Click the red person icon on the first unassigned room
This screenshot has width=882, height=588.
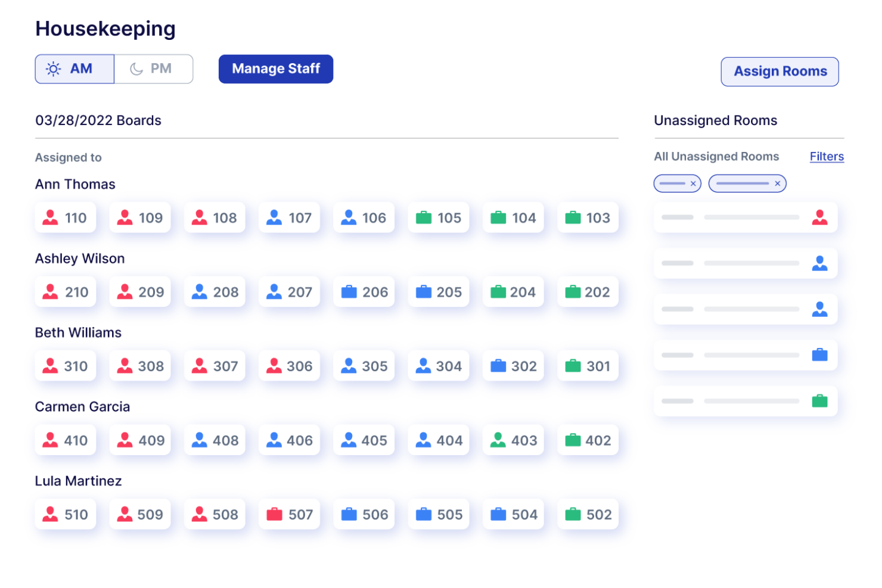[821, 217]
